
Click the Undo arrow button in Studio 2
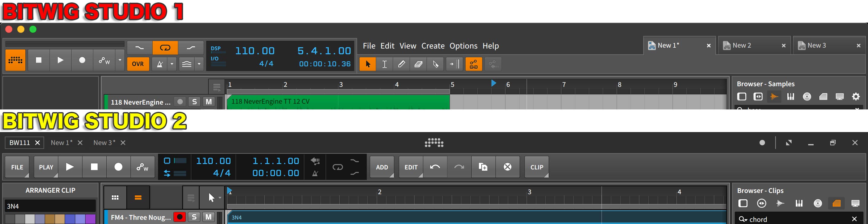point(435,167)
